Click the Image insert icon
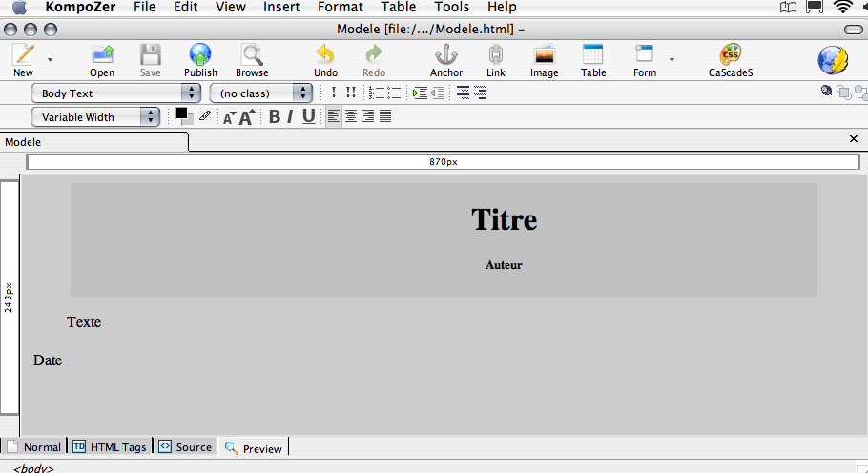The height and width of the screenshot is (473, 868). (x=544, y=54)
